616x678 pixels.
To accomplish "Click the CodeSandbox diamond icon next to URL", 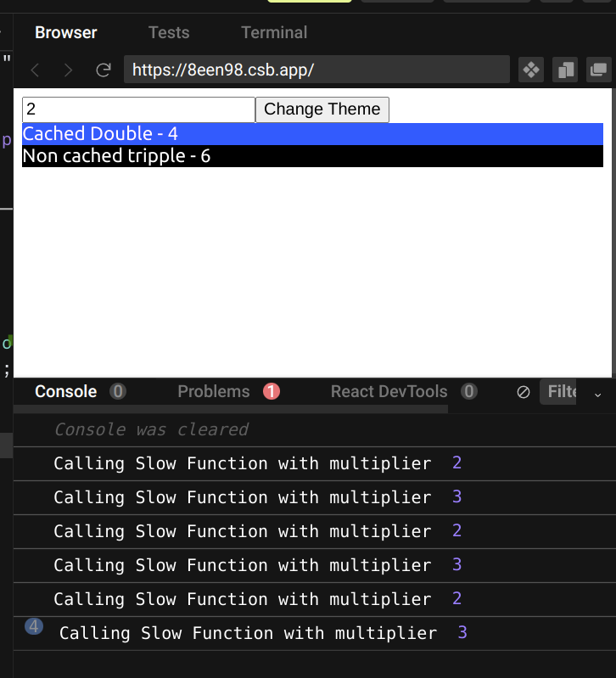I will (531, 70).
